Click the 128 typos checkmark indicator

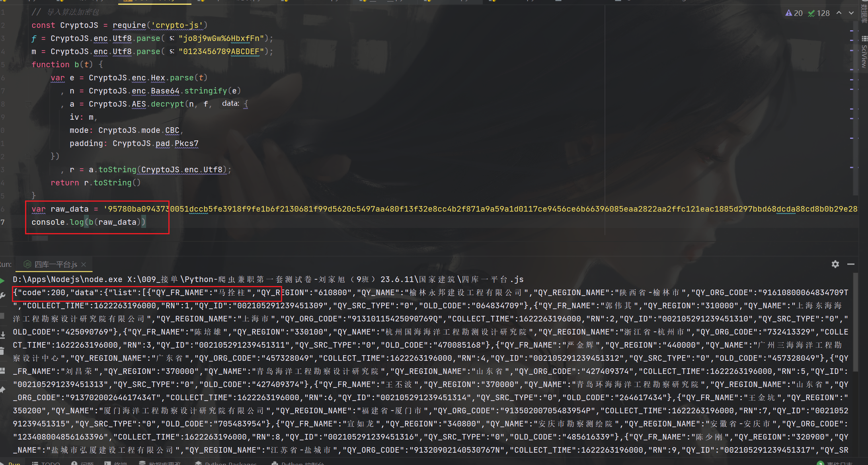[819, 13]
